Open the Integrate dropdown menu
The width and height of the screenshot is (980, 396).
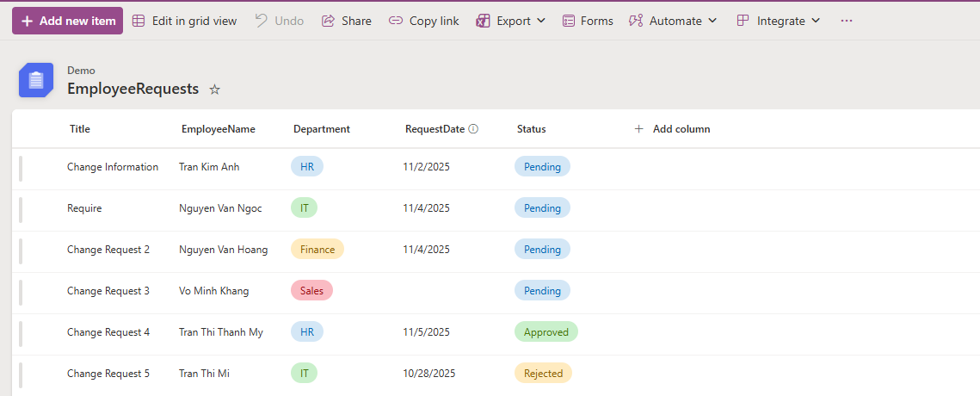coord(779,21)
